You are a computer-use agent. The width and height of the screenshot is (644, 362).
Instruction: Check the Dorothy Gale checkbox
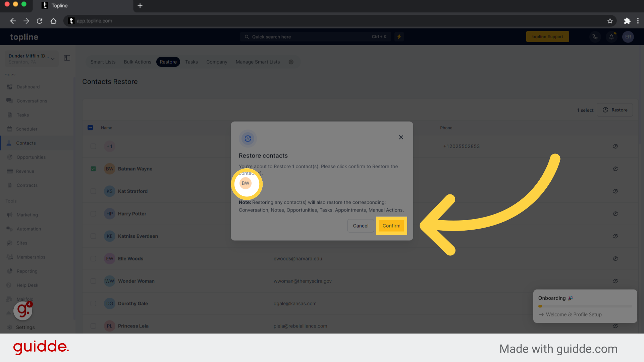93,304
